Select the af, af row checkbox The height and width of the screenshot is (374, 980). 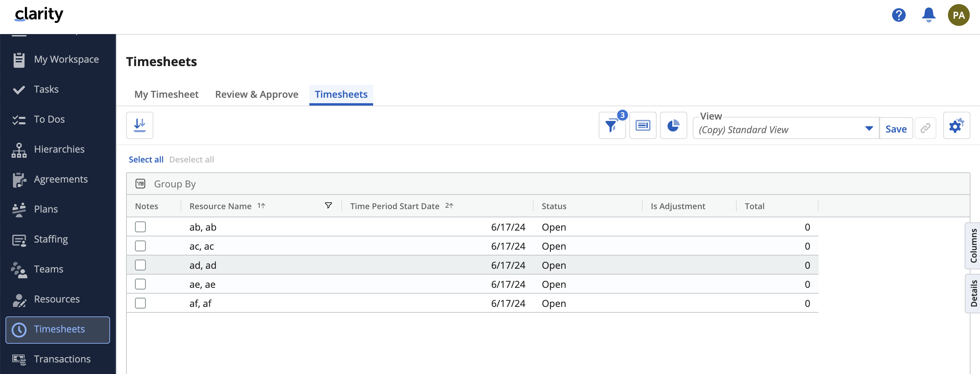[140, 303]
